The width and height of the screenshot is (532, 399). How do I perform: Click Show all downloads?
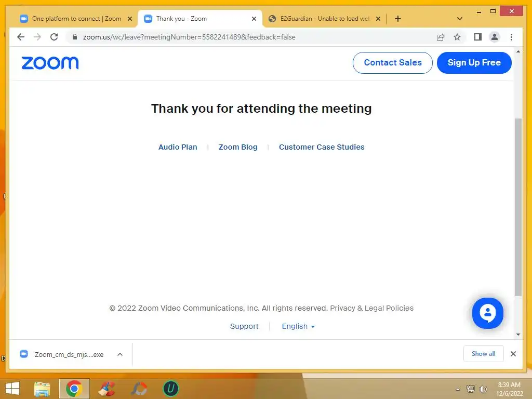pos(484,354)
